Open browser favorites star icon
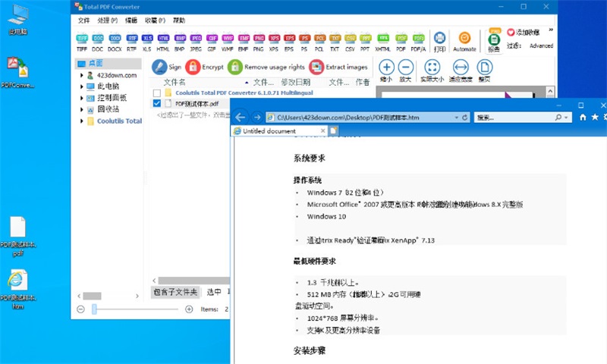This screenshot has width=607, height=364. click(x=595, y=118)
